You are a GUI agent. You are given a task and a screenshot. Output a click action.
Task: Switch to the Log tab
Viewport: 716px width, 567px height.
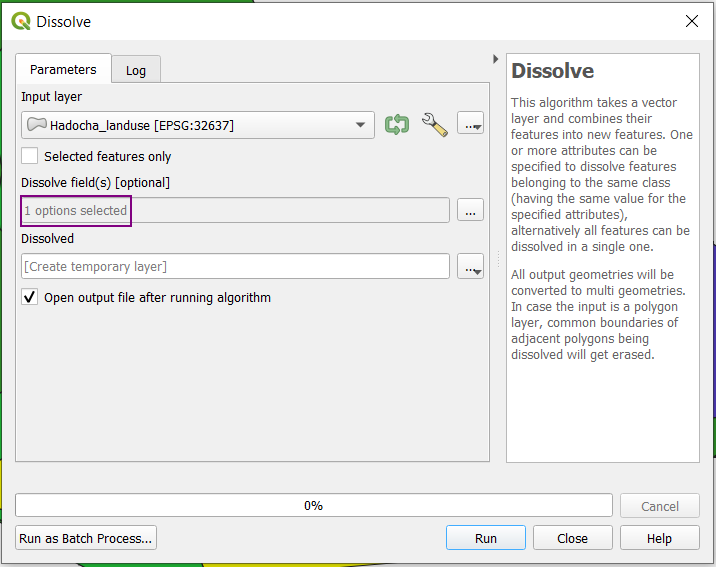pos(136,70)
